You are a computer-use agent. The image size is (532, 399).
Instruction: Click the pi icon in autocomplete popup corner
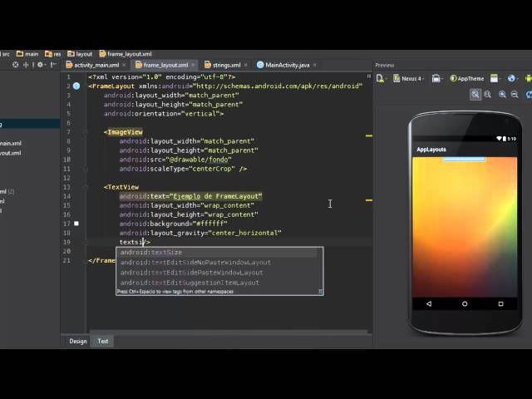(320, 292)
